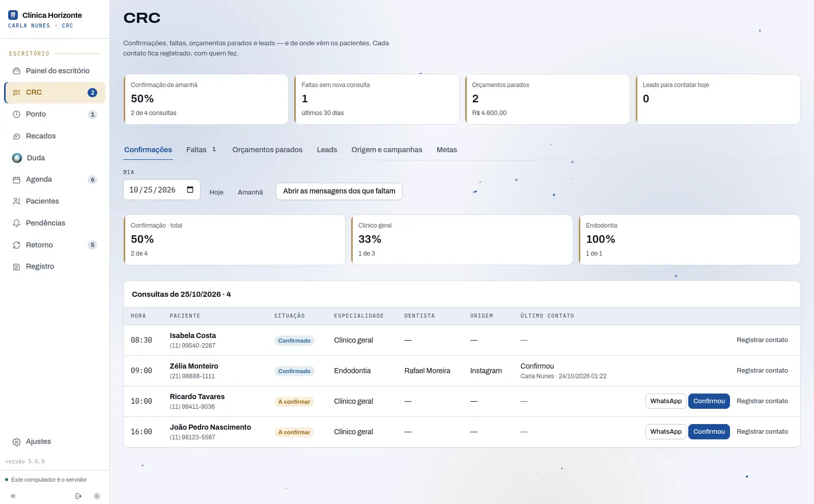Screen dimensions: 814x504
Task: Click the Hoje day shortcut
Action: pyautogui.click(x=216, y=192)
